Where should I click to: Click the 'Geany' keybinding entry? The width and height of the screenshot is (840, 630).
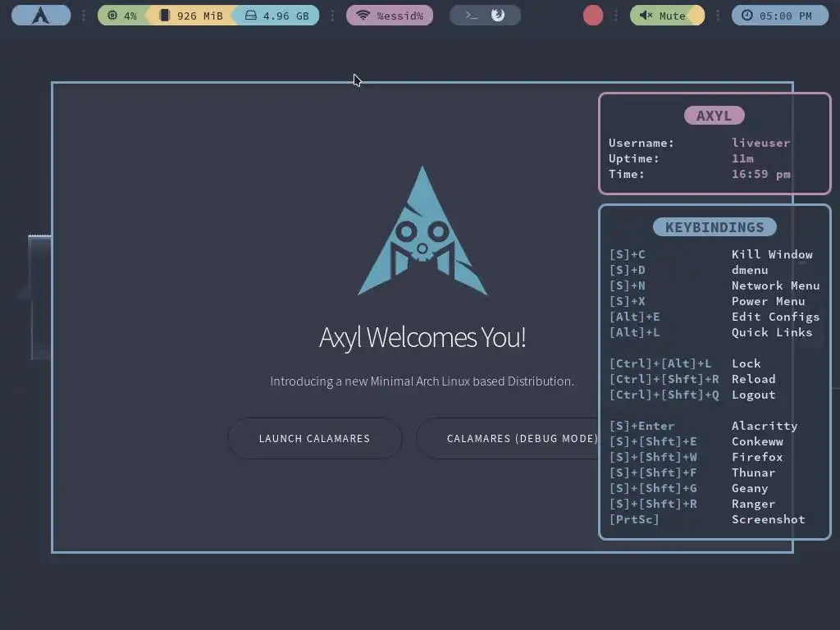(750, 488)
